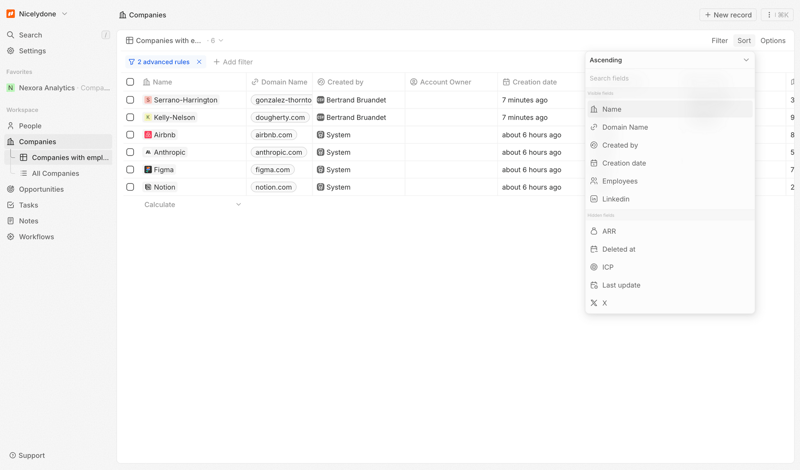Sort by Last update field
The height and width of the screenshot is (470, 800).
(x=669, y=285)
